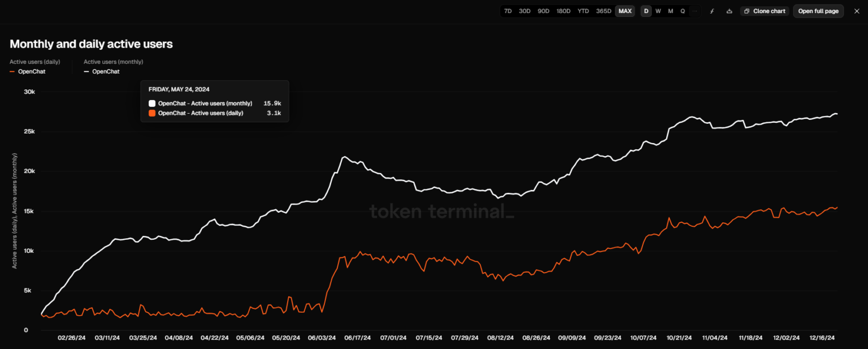Click the '05/20/24' x-axis date

[x=286, y=338]
